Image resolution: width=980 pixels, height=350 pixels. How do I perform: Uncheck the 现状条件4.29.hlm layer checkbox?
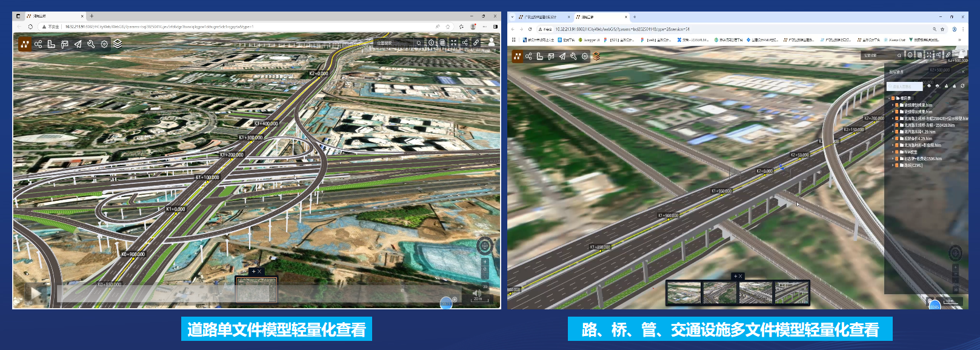[x=897, y=138]
